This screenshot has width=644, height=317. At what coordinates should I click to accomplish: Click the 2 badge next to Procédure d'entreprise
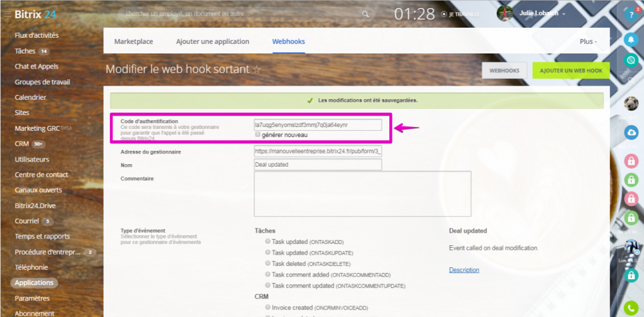(90, 252)
